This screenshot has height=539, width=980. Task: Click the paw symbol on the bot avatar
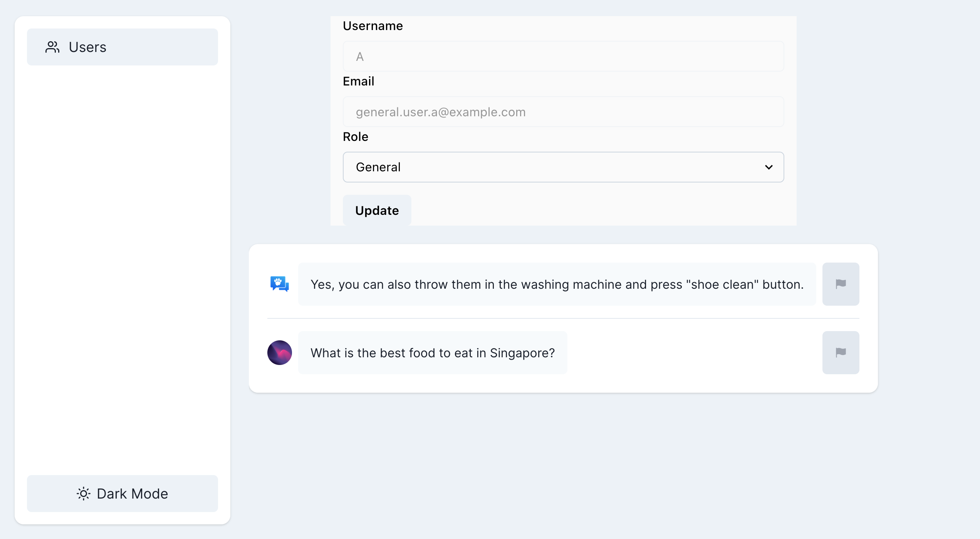(277, 281)
